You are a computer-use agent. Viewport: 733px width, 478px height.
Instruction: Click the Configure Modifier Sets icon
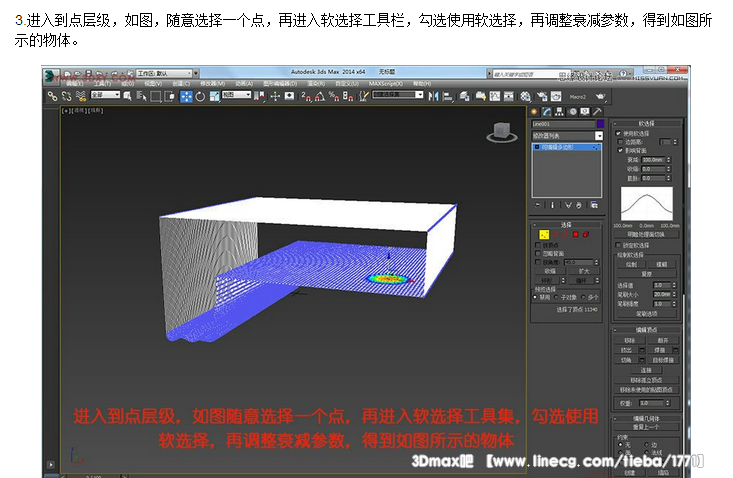click(x=594, y=205)
